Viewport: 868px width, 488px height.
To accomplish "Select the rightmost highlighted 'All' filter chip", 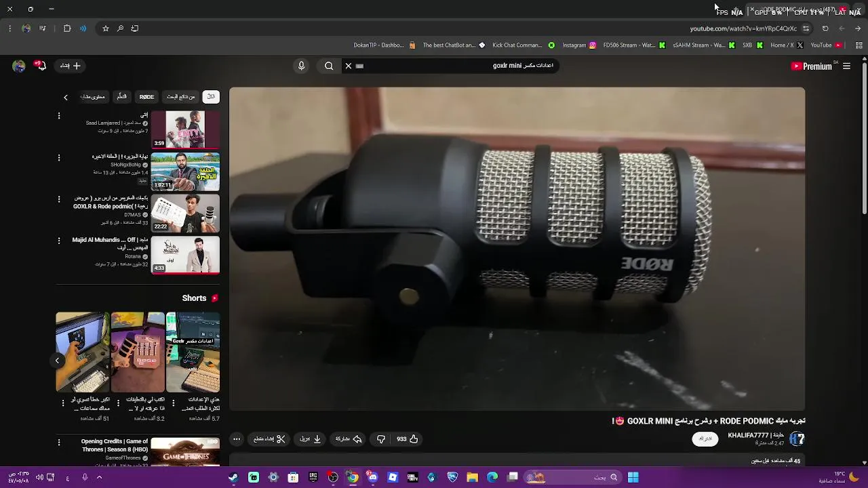I will coord(211,97).
